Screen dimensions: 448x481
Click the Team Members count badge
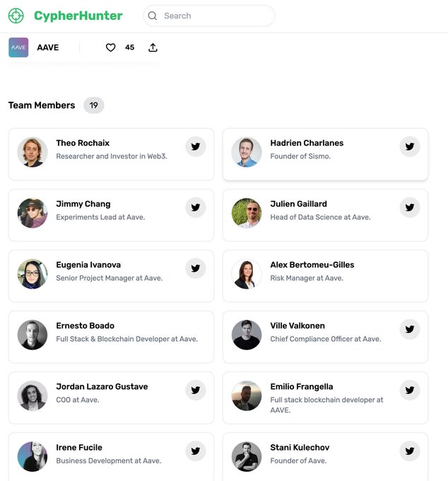point(94,105)
